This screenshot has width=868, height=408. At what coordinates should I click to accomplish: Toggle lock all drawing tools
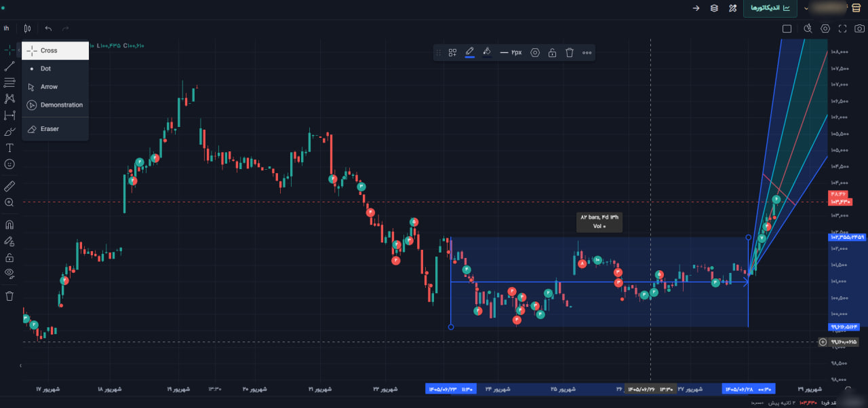point(9,257)
